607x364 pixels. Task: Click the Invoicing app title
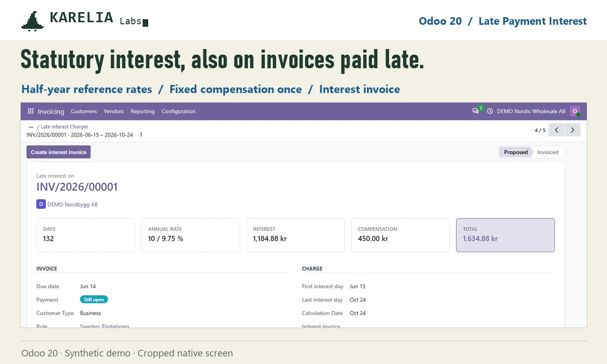coord(51,111)
